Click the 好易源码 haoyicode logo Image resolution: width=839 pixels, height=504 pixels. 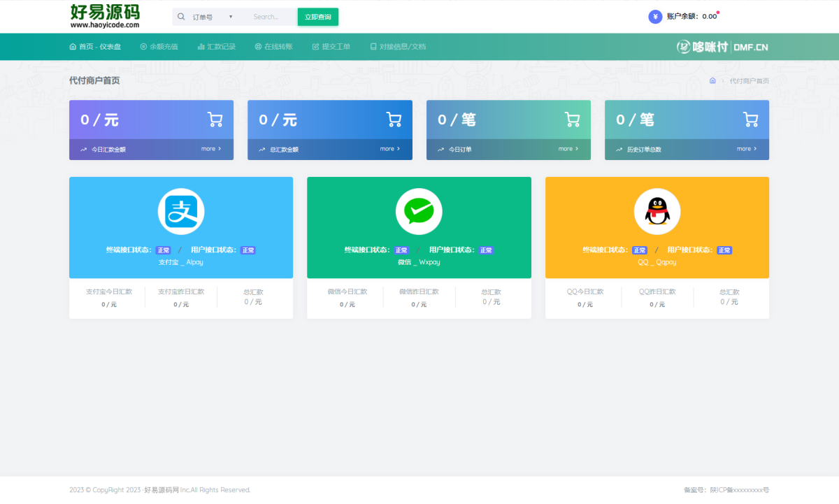coord(105,16)
